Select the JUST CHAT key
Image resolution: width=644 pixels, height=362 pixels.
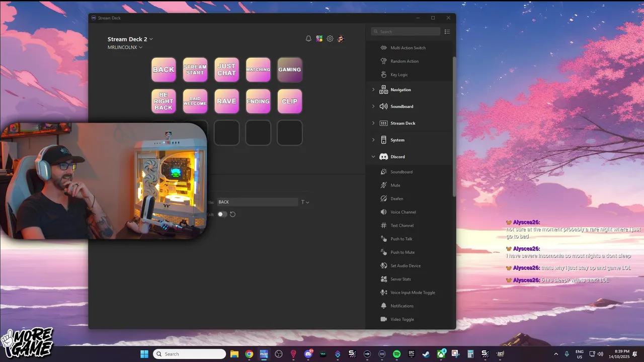tap(226, 70)
